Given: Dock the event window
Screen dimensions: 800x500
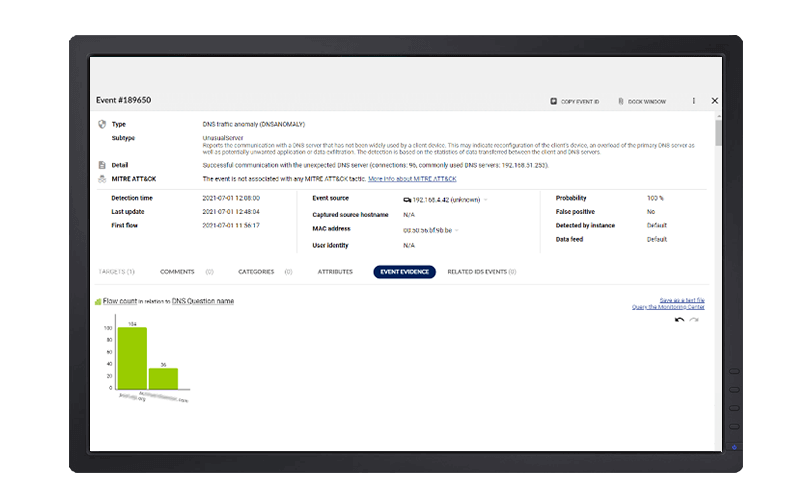Looking at the screenshot, I should point(642,101).
